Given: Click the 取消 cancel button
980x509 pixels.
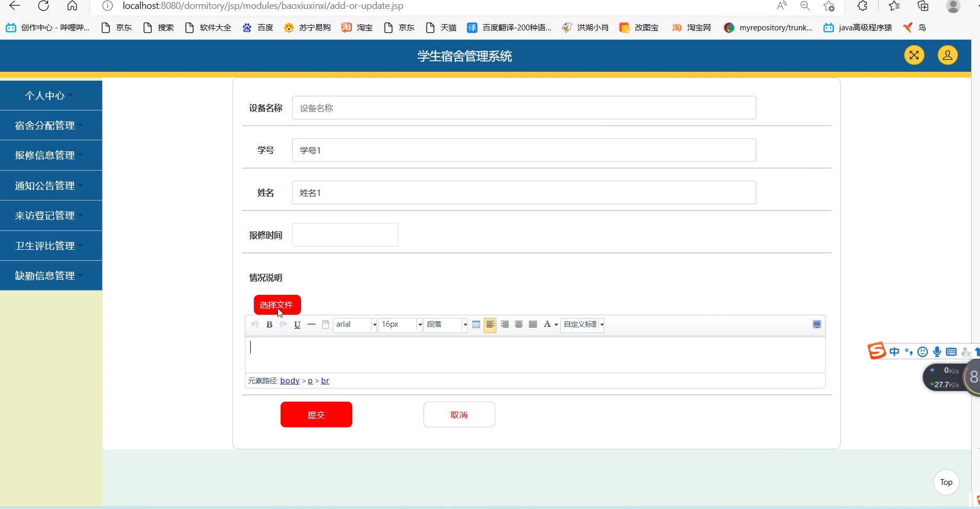Looking at the screenshot, I should pos(459,415).
